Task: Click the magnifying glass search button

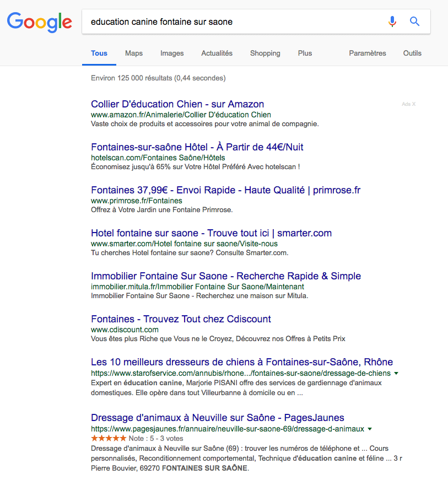Action: [414, 21]
